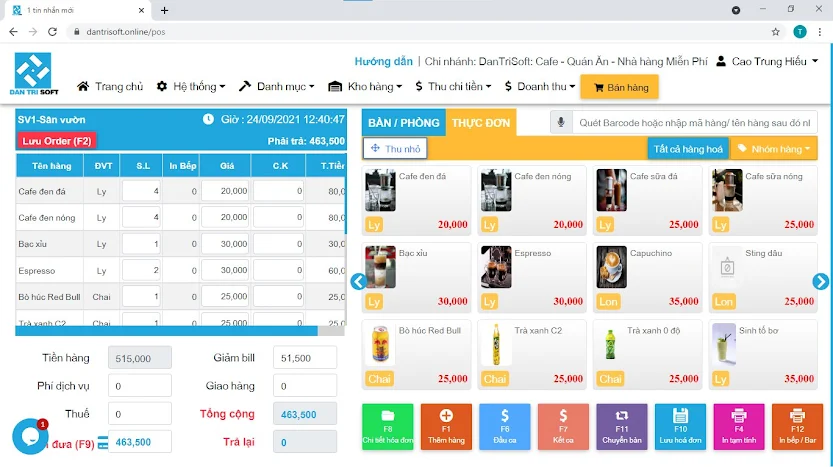Add Bạc xỉu product card
The image size is (833, 467).
point(416,277)
